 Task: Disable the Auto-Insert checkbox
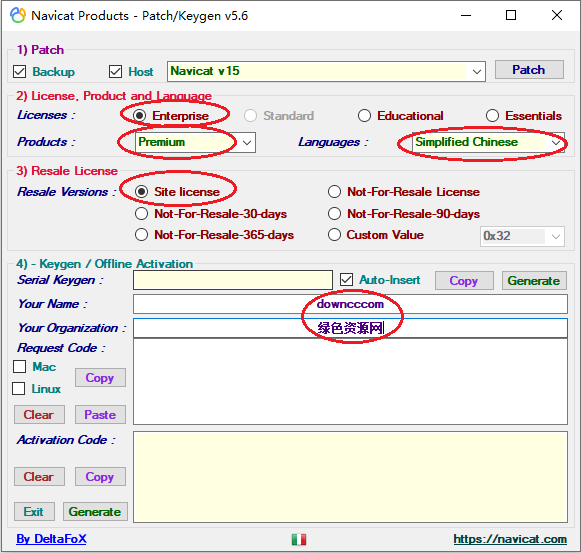346,280
